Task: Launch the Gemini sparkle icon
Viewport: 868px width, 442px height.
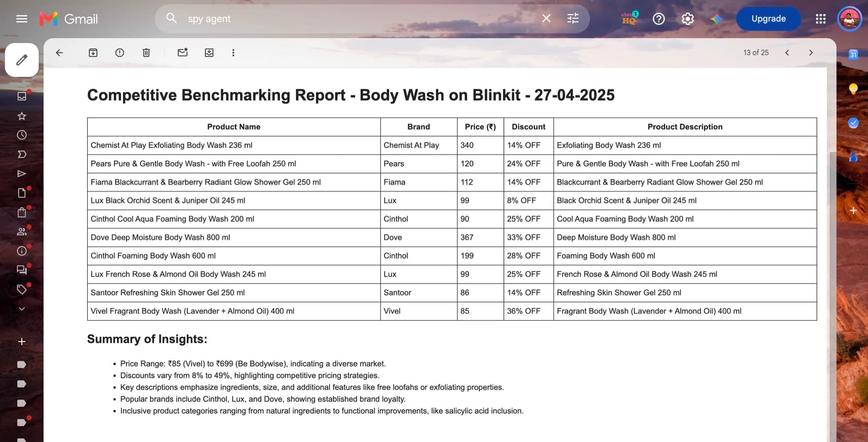Action: click(x=716, y=19)
